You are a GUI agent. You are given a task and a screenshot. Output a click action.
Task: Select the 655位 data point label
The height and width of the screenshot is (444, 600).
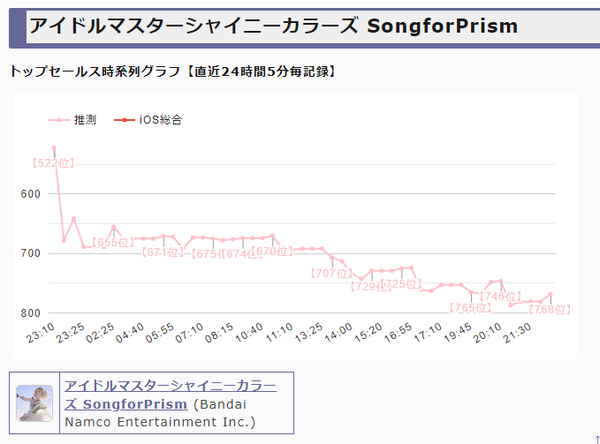pos(113,242)
